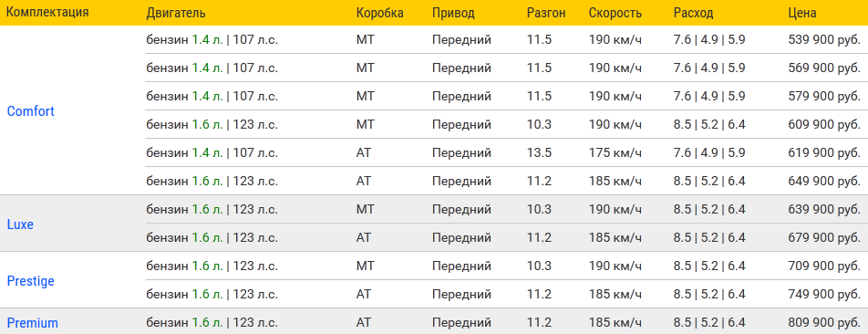The image size is (868, 334).
Task: Click the Разгон column header
Action: (546, 14)
